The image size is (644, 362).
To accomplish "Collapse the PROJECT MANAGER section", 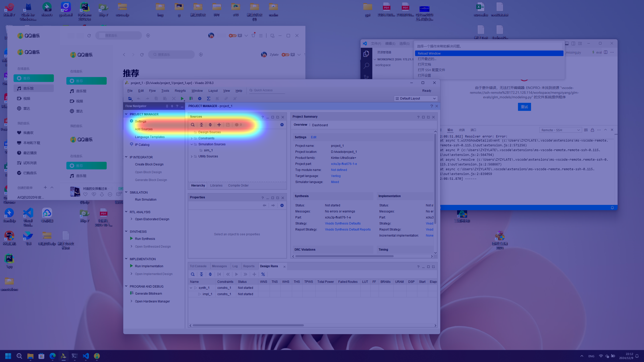I will (x=126, y=114).
